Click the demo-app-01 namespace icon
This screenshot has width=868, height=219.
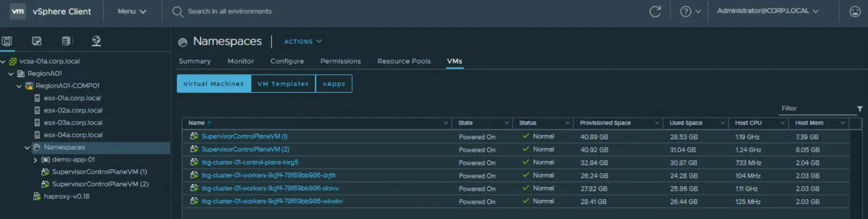(x=45, y=160)
